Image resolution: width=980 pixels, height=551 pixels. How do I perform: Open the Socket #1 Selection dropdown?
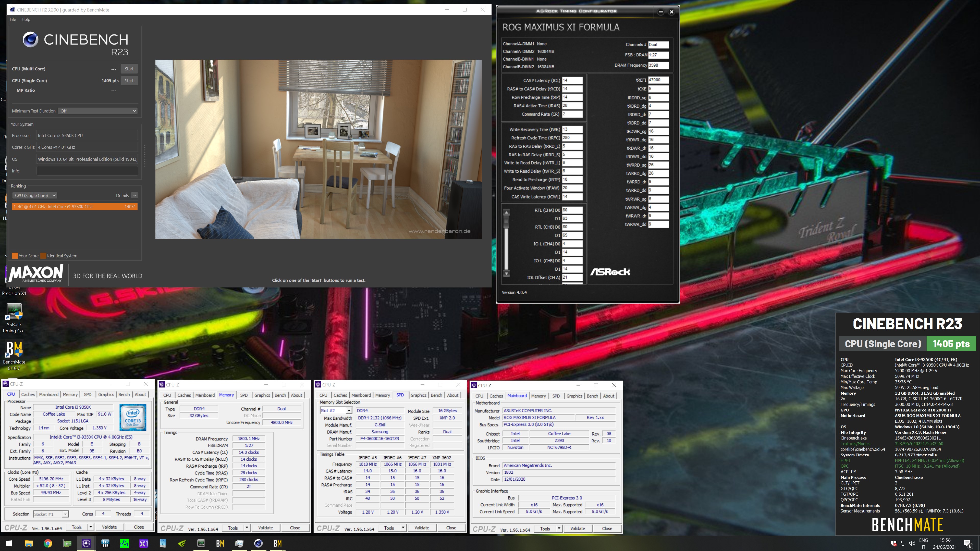51,514
